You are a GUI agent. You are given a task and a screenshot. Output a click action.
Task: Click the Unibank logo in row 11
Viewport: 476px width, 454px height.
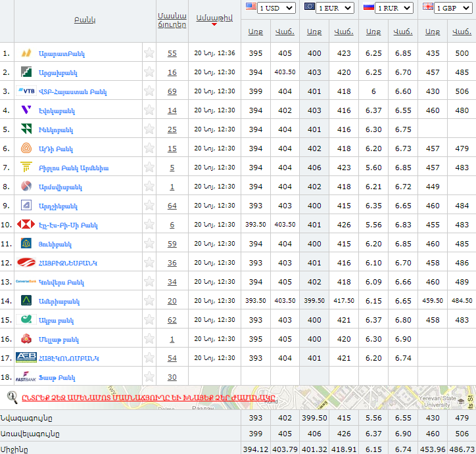coord(26,243)
